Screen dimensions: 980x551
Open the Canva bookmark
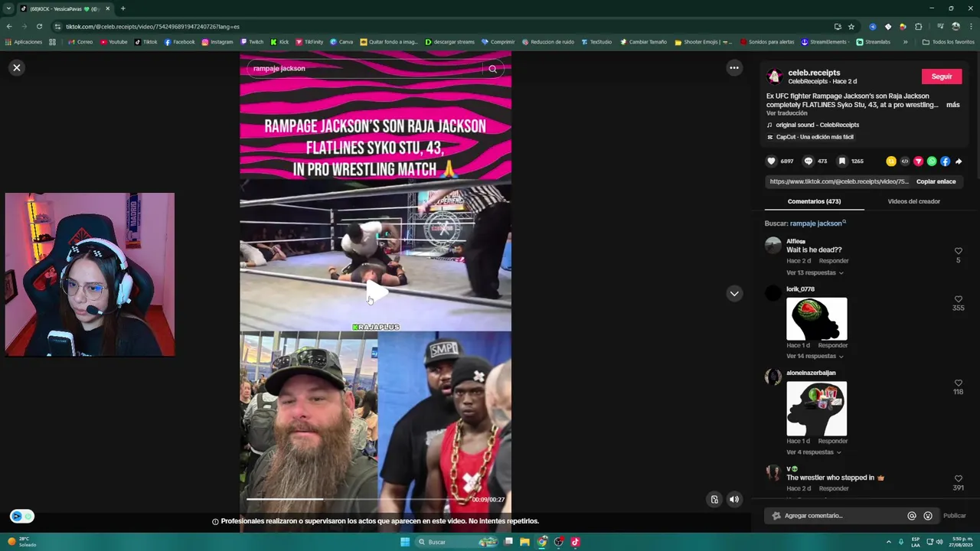point(341,42)
